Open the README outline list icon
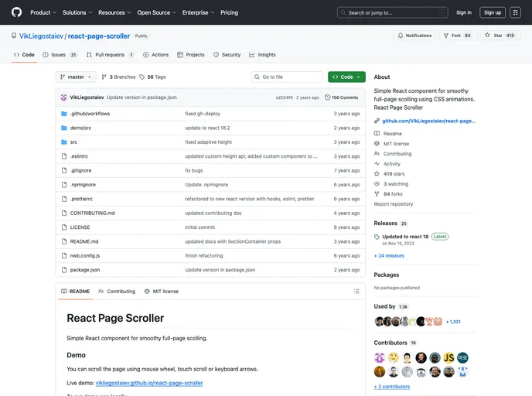 click(x=356, y=292)
